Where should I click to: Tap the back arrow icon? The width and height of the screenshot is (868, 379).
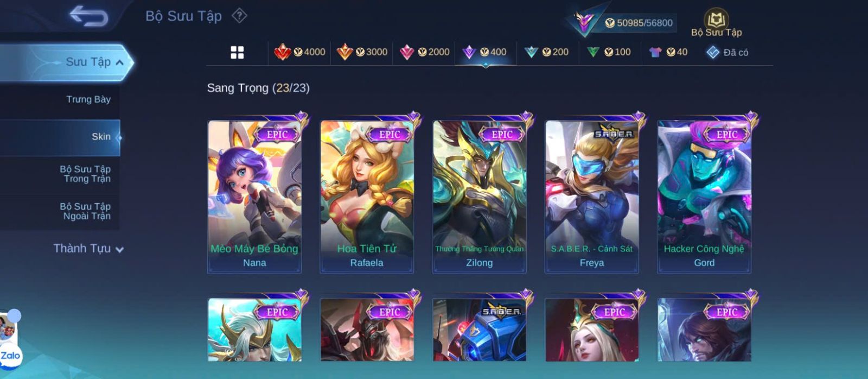pyautogui.click(x=88, y=16)
